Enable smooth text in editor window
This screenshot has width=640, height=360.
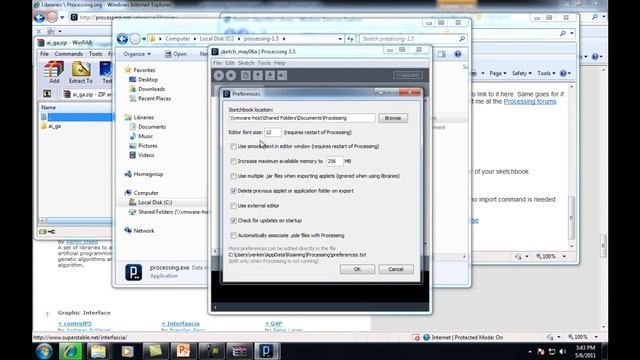click(x=233, y=146)
